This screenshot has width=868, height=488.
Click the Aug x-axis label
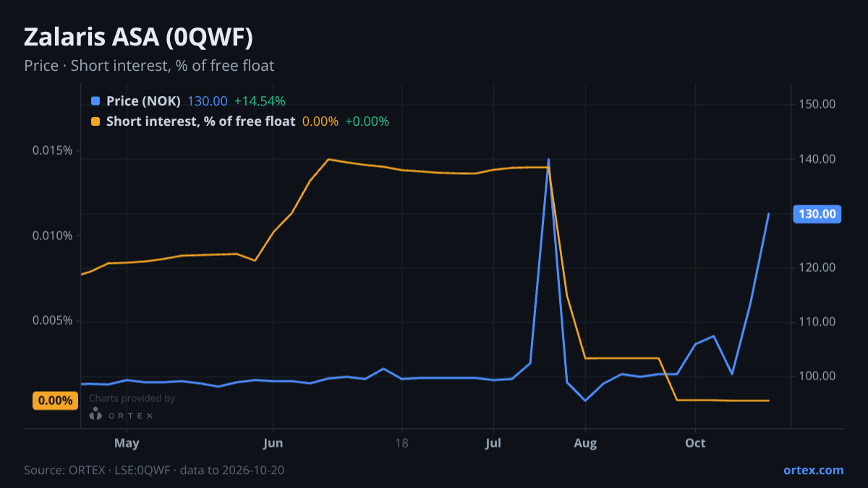tap(585, 442)
